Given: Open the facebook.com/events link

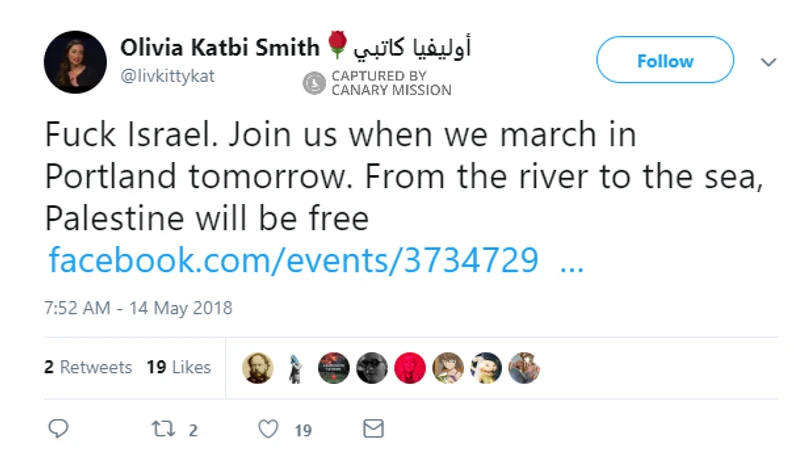Looking at the screenshot, I should point(294,260).
